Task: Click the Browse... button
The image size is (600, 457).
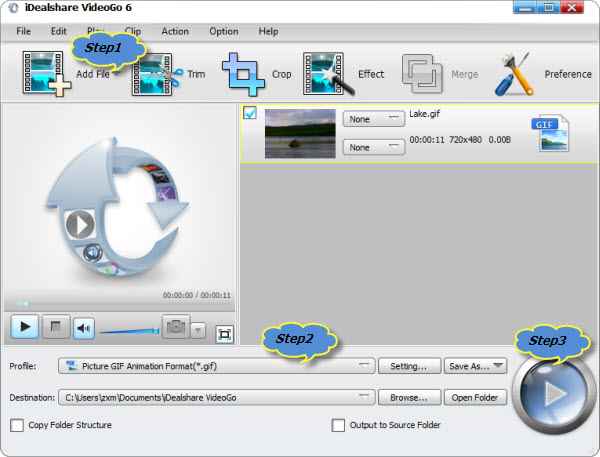Action: pos(409,397)
